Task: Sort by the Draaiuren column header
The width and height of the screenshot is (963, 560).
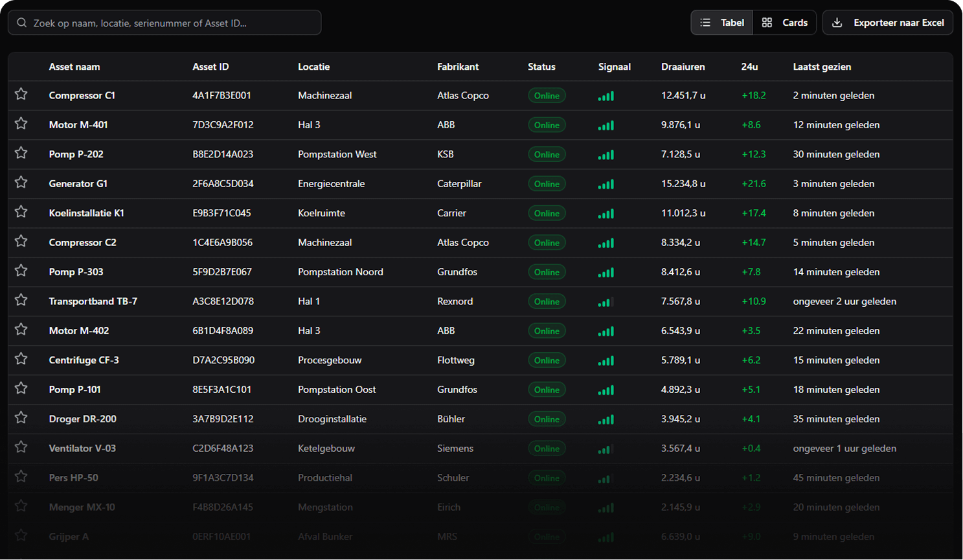Action: click(683, 67)
